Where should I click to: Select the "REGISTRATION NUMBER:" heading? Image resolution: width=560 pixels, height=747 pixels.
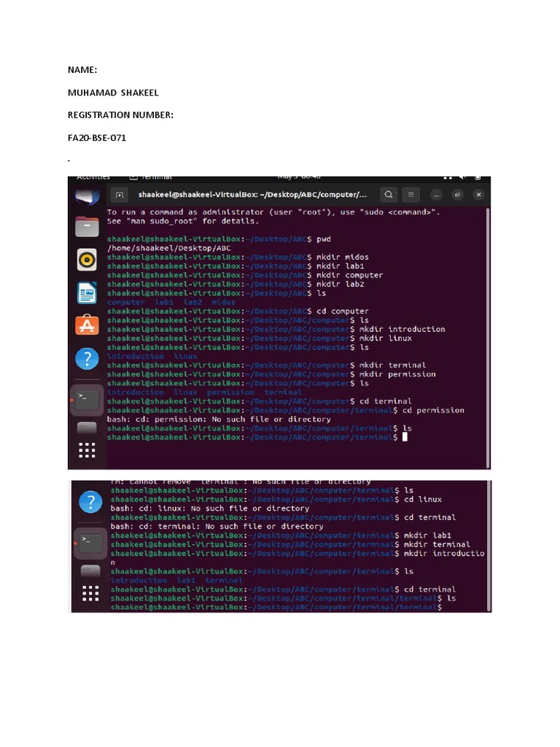point(120,115)
